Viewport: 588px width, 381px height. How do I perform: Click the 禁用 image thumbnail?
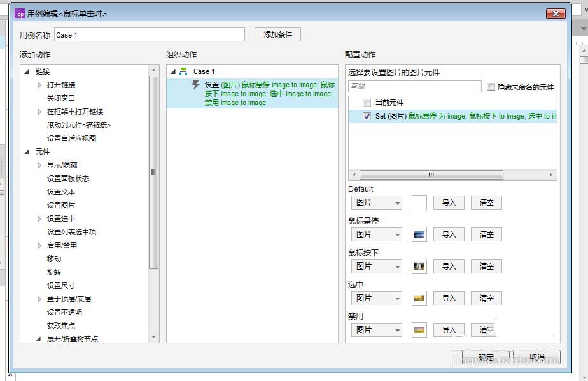(419, 330)
